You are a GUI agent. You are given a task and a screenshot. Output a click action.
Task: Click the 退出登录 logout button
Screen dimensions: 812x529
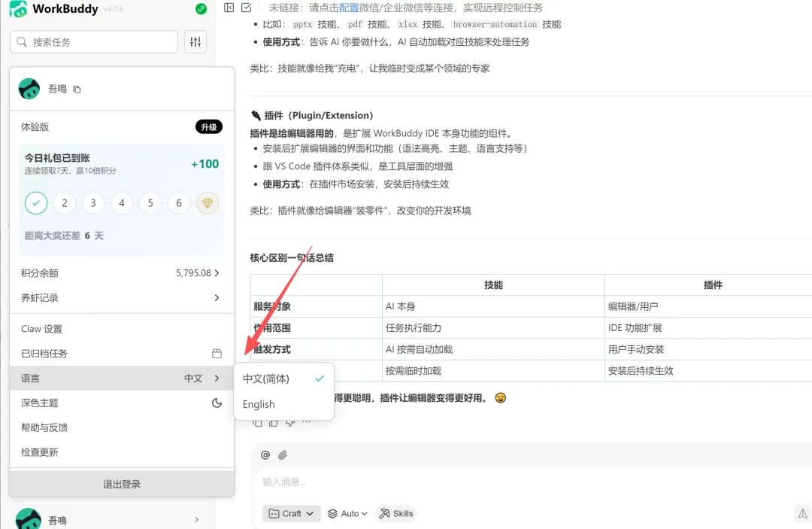(x=122, y=484)
